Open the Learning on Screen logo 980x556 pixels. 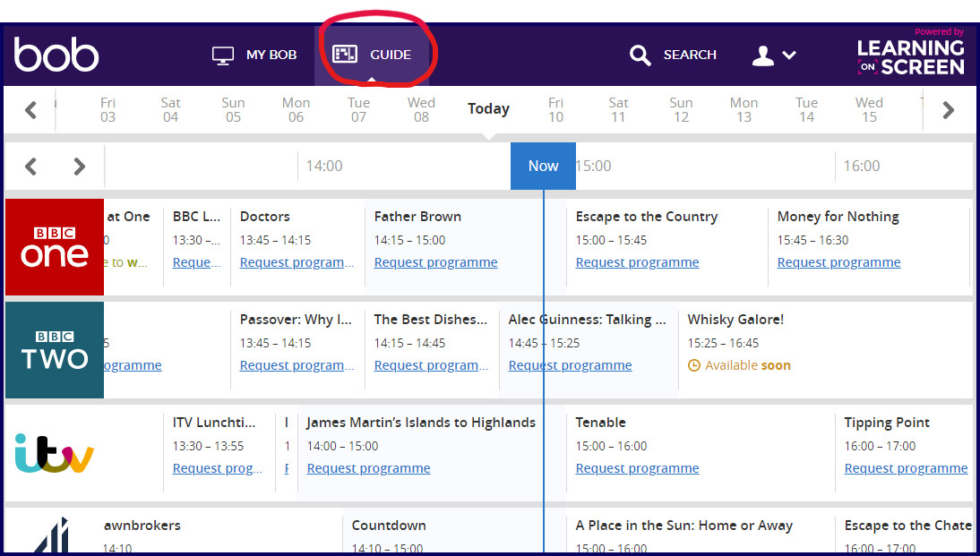click(910, 54)
